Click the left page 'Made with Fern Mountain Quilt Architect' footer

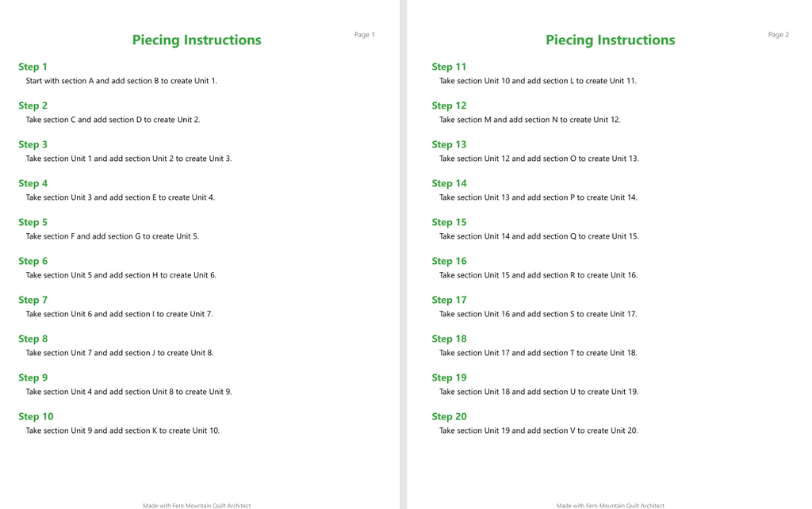[x=197, y=505]
